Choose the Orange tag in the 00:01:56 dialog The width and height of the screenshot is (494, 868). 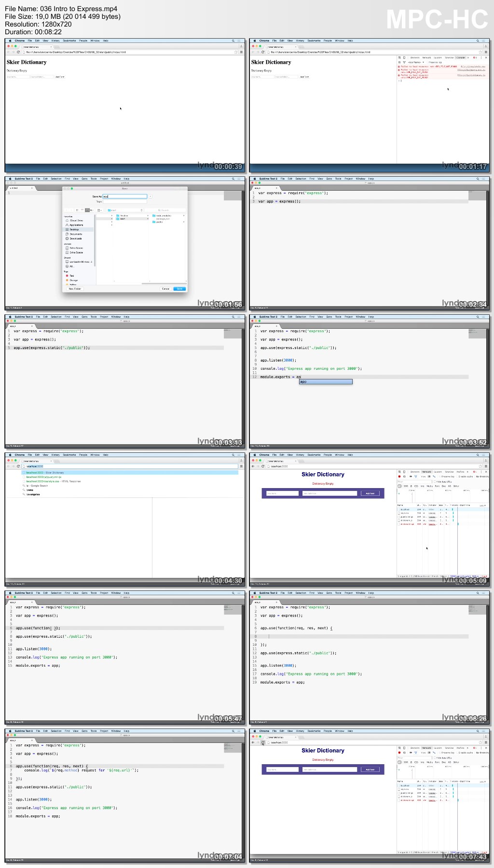pos(72,280)
